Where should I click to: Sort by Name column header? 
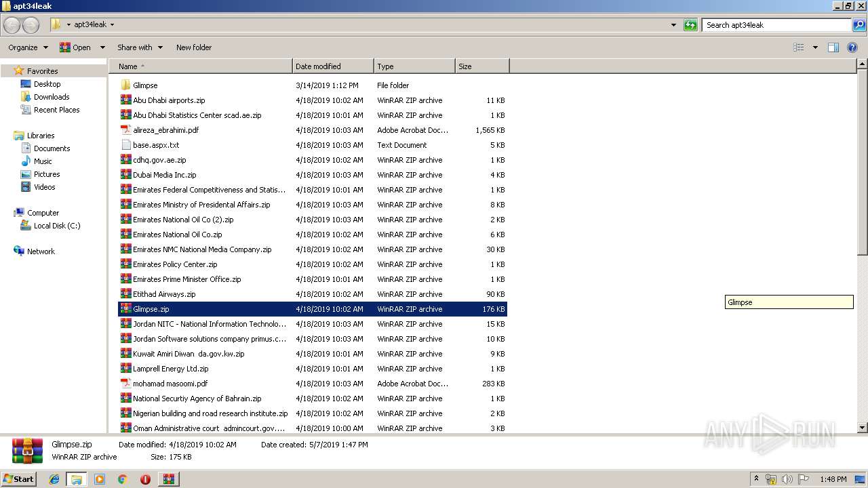tap(201, 66)
